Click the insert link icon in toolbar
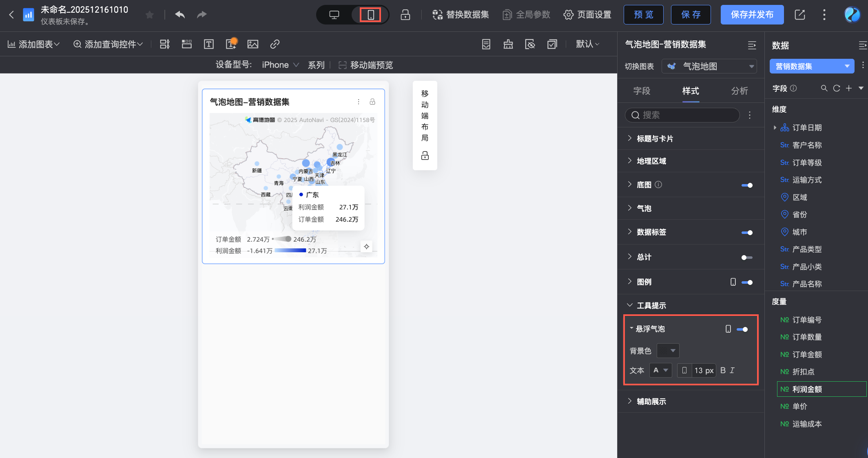Image resolution: width=868 pixels, height=458 pixels. (275, 44)
